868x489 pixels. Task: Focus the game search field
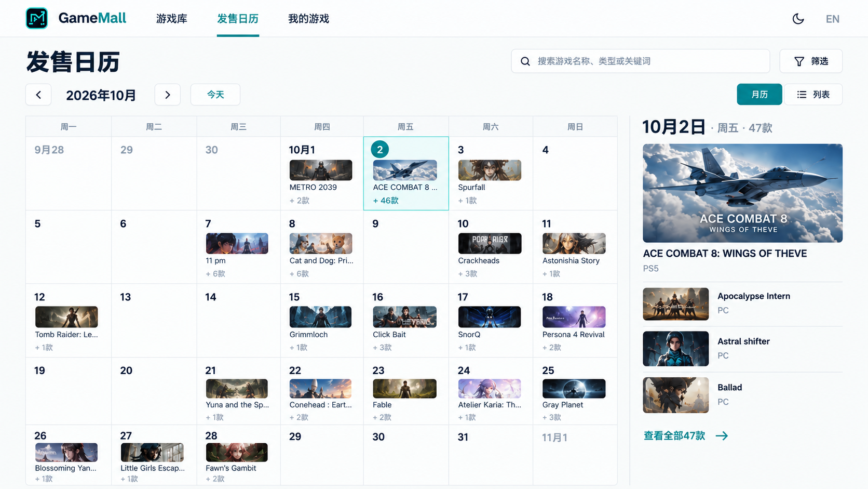pyautogui.click(x=640, y=61)
